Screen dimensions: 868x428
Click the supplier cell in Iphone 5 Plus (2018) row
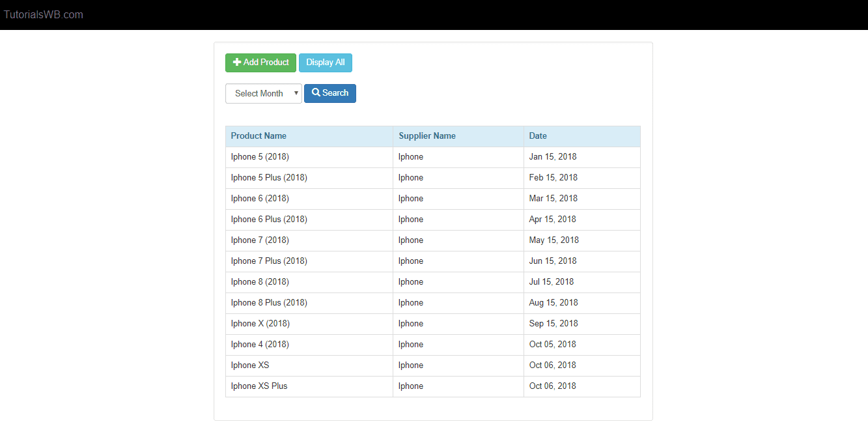(x=458, y=178)
